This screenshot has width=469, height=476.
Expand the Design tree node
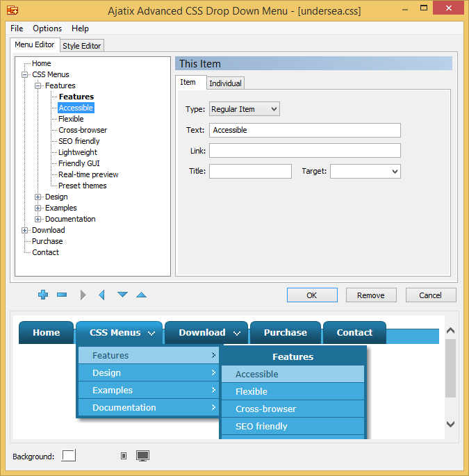pyautogui.click(x=38, y=197)
